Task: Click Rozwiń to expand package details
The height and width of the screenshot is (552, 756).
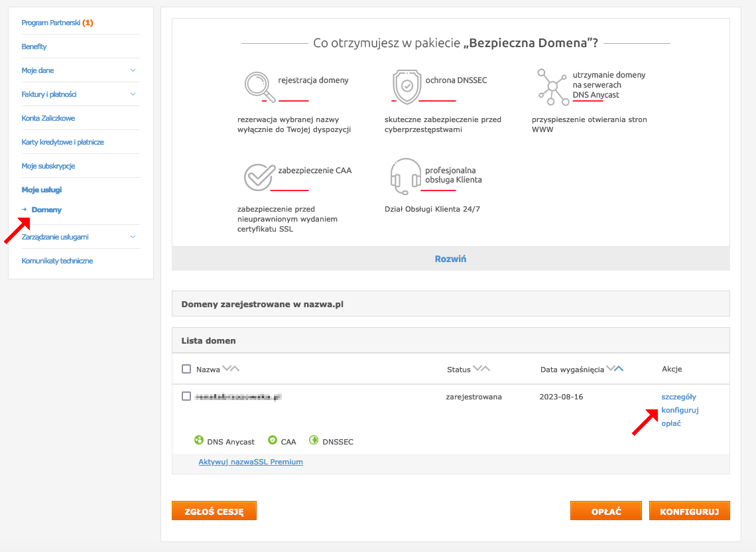Action: pyautogui.click(x=450, y=259)
